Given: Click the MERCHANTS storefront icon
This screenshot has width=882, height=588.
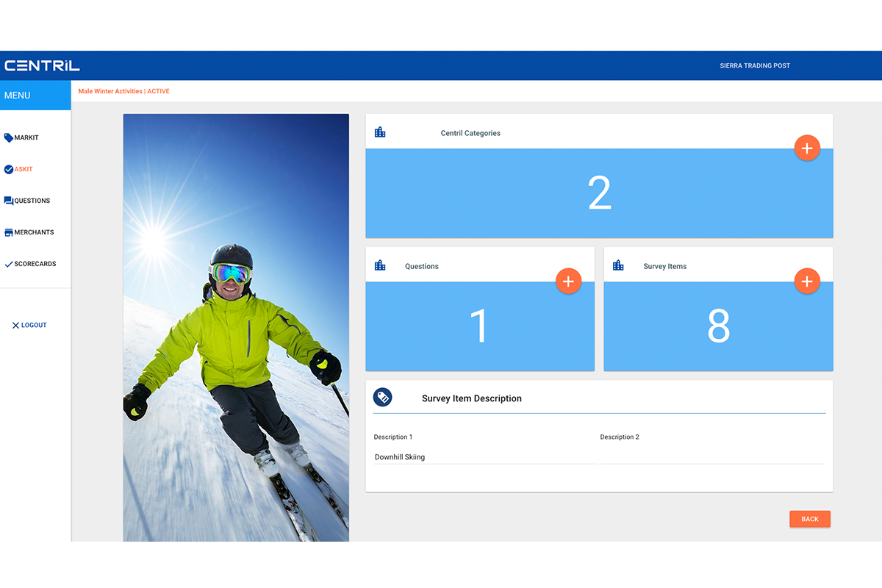Looking at the screenshot, I should (9, 232).
